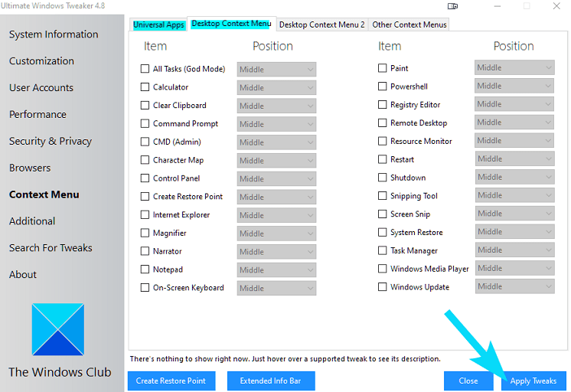Tick the Internet Explorer checkbox

[145, 214]
